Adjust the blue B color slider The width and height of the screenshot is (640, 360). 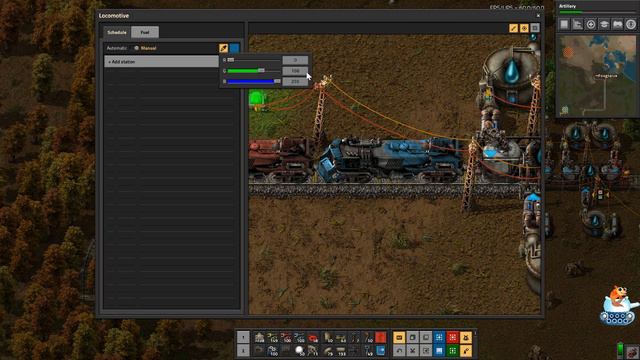tap(254, 81)
